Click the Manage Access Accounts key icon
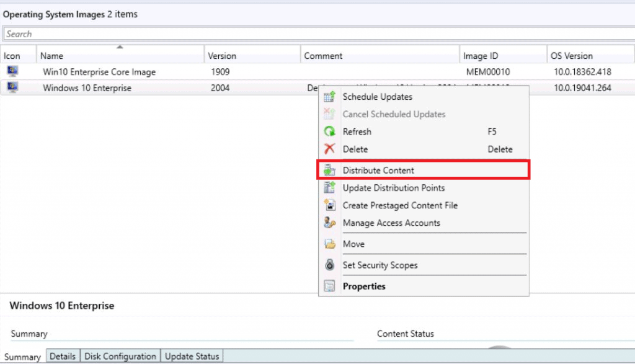Viewport: 635px width, 364px height. pyautogui.click(x=329, y=223)
